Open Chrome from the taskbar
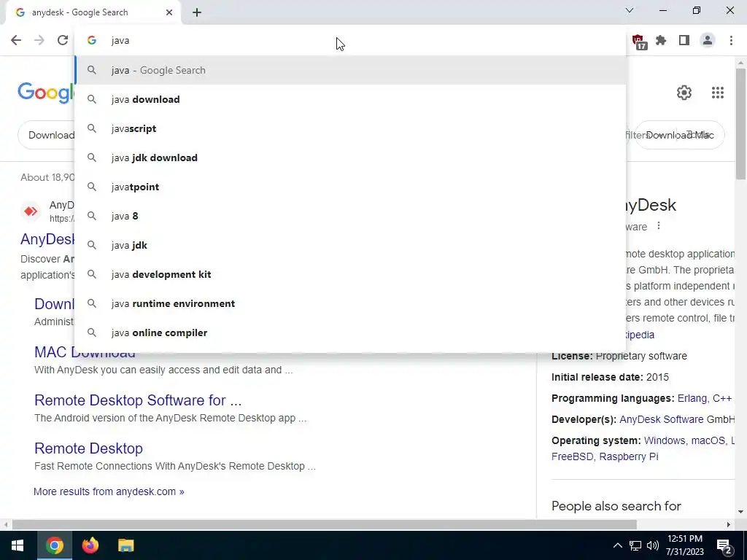This screenshot has height=560, width=747. click(x=54, y=545)
